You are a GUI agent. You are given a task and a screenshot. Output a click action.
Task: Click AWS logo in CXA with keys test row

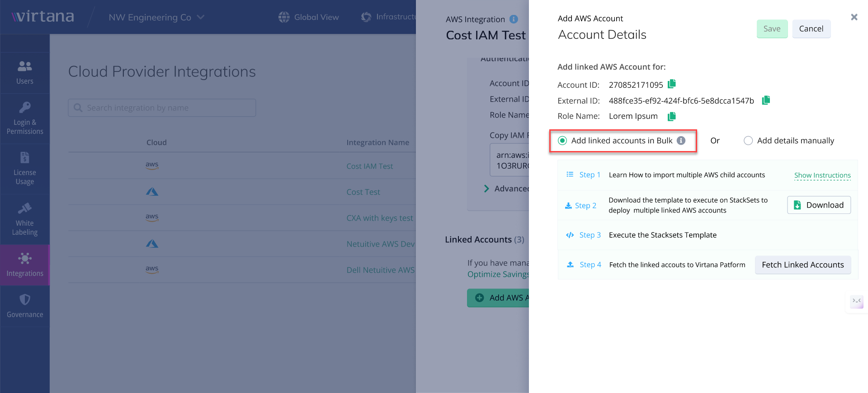[x=152, y=218]
